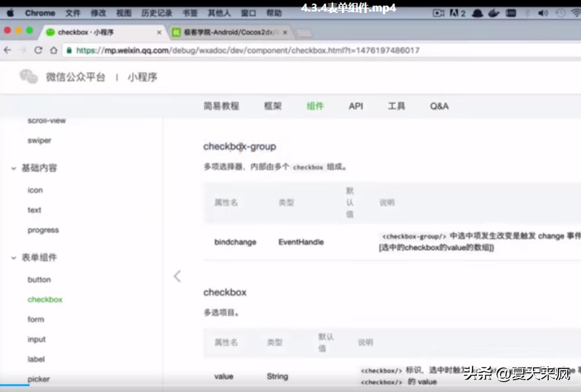Click the Bluetooth icon in menu bar
The height and width of the screenshot is (392, 581).
527,13
